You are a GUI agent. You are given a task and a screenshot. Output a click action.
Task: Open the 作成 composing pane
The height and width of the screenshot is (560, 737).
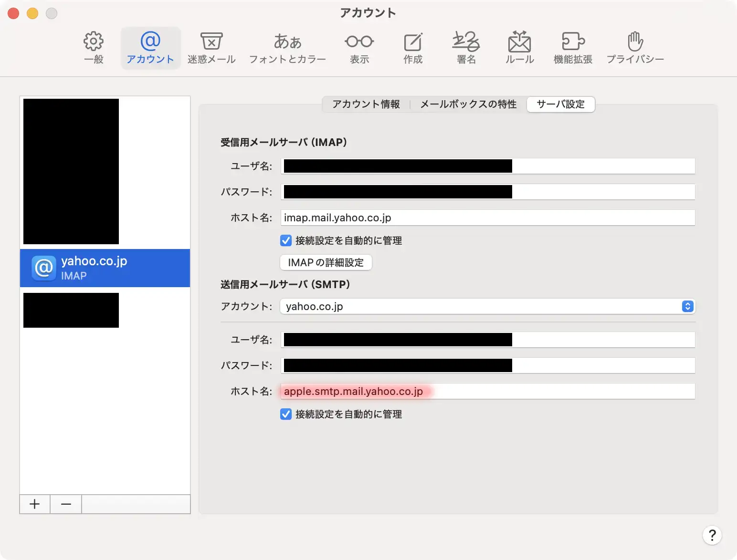(x=413, y=48)
